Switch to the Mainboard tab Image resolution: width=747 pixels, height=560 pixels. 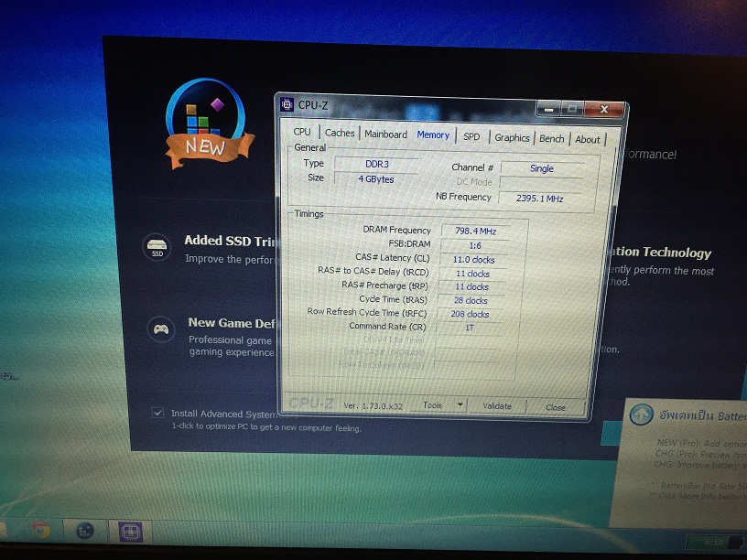pyautogui.click(x=385, y=135)
